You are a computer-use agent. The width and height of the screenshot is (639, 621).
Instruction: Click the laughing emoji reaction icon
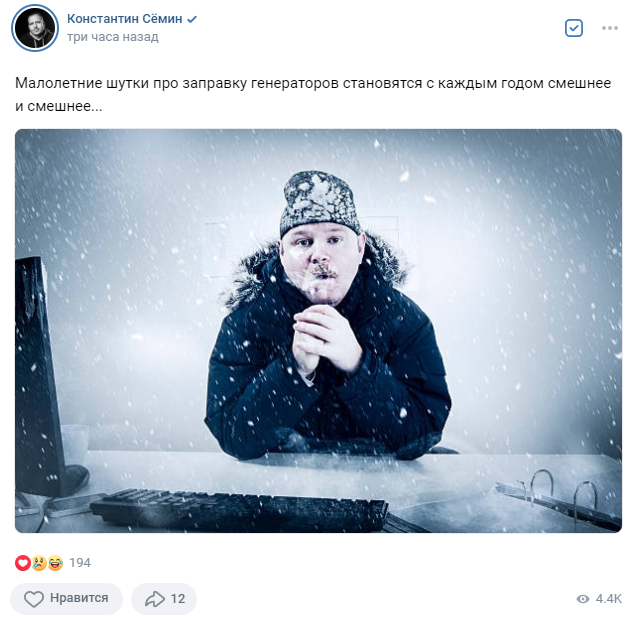pyautogui.click(x=55, y=563)
